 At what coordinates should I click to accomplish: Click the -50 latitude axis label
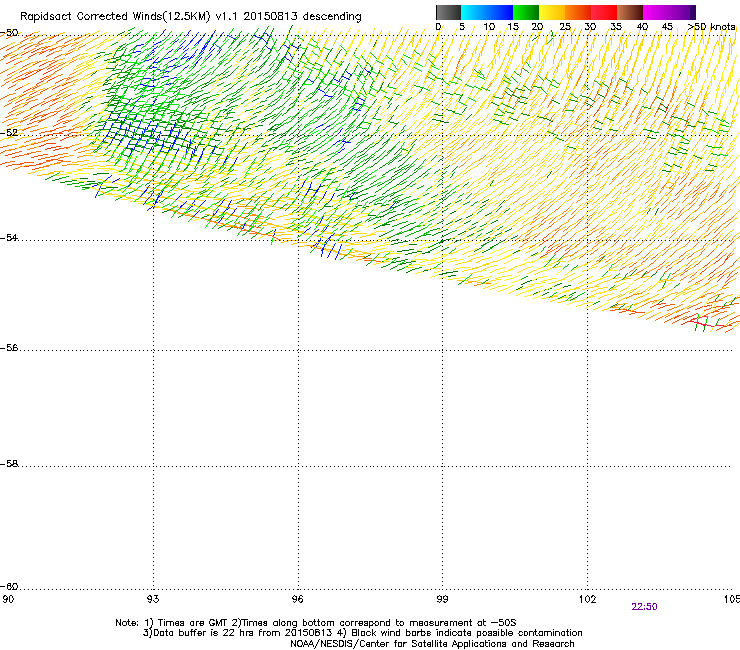coord(9,33)
